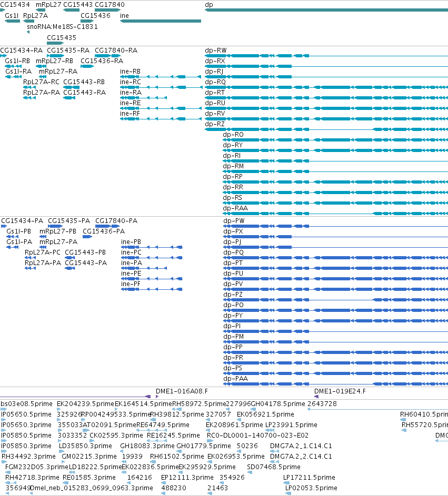This screenshot has width=448, height=496.
Task: Click transcript dp-RX label
Action: coord(215,61)
